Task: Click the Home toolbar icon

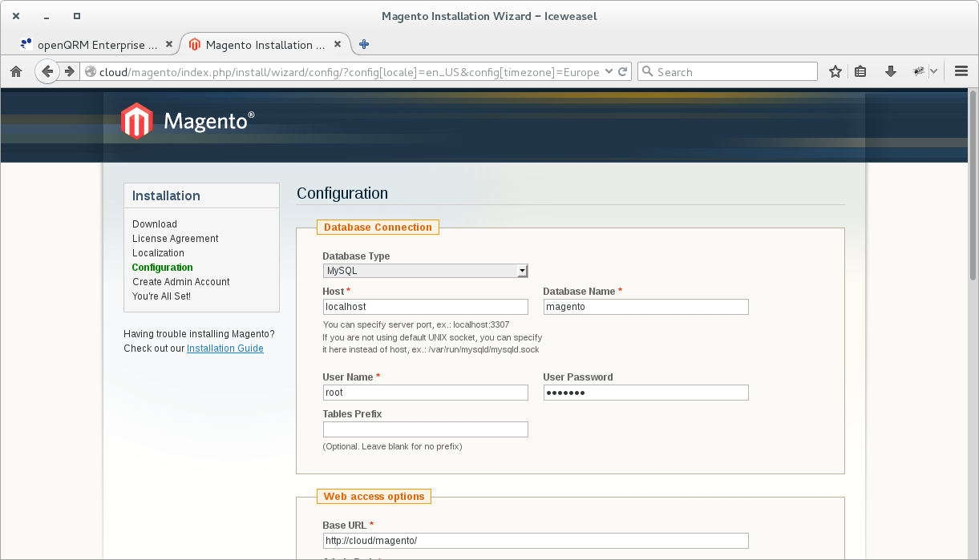Action: 15,71
